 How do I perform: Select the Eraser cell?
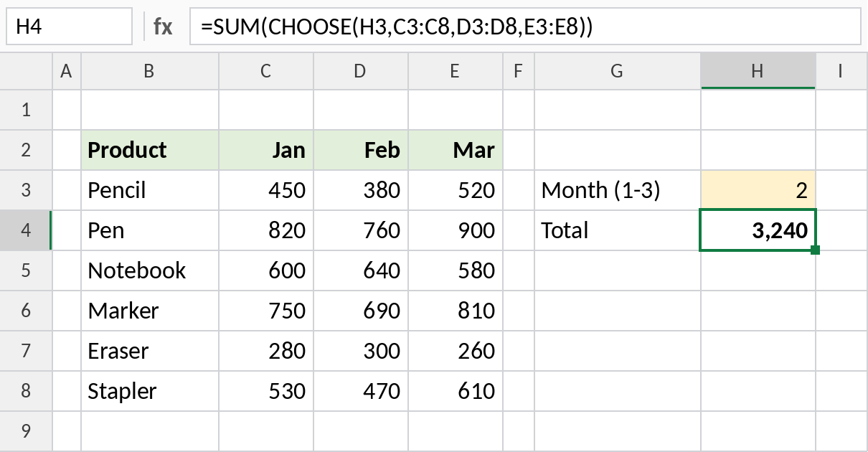150,351
